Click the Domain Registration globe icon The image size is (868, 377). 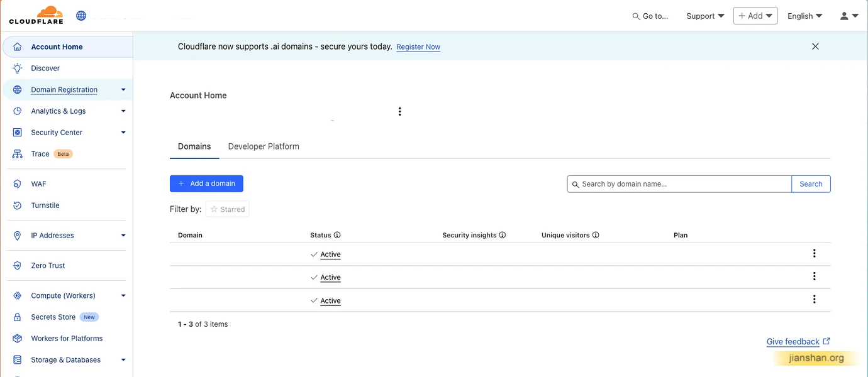coord(18,90)
